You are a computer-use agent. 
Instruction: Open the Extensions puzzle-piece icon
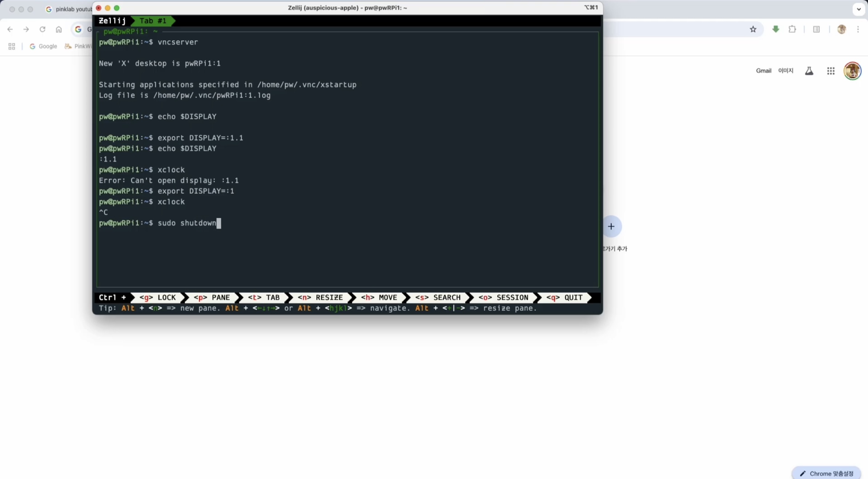792,29
